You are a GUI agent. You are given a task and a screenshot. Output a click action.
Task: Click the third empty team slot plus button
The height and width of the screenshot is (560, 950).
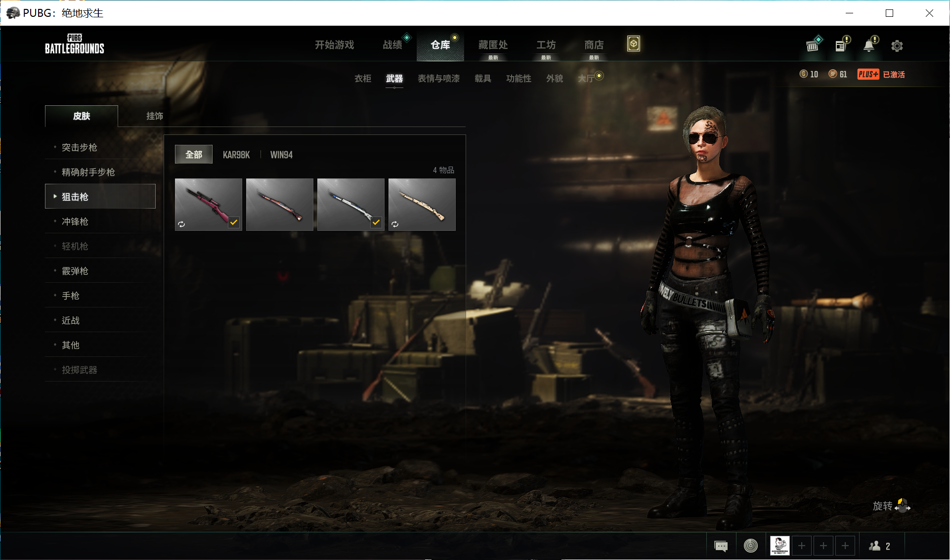pyautogui.click(x=845, y=546)
